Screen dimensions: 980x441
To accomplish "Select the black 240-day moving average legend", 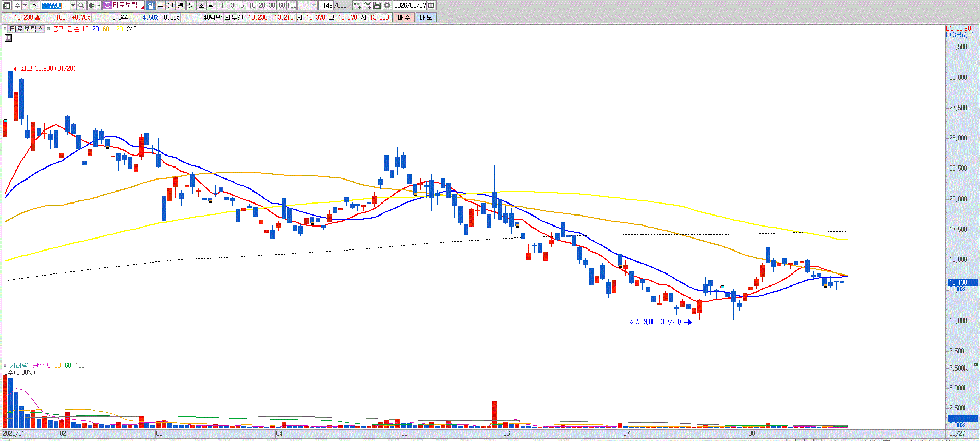I will click(131, 29).
